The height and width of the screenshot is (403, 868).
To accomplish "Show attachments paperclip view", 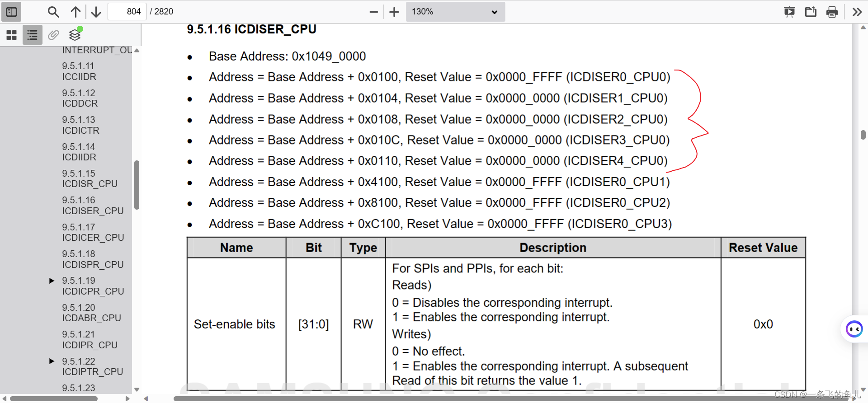I will [x=53, y=35].
